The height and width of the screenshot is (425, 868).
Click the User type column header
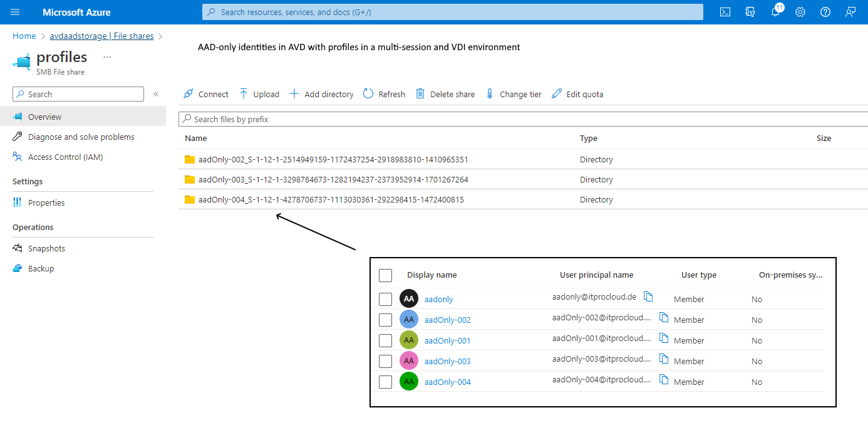[699, 275]
